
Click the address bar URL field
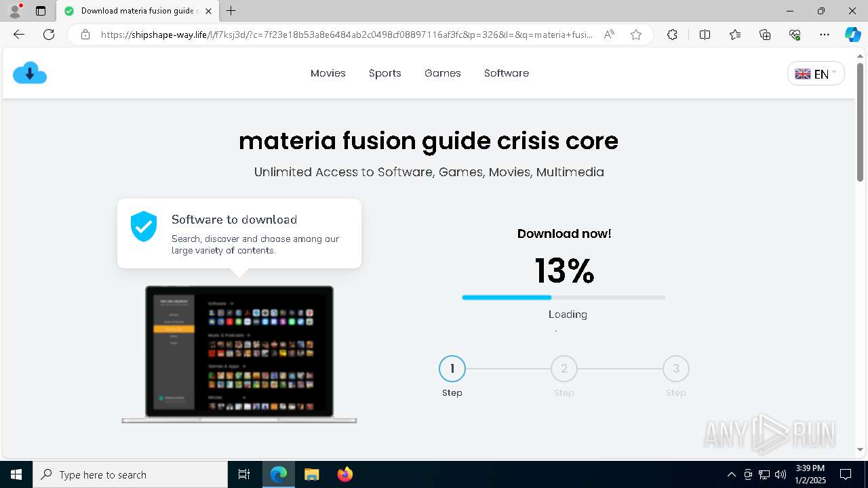click(x=346, y=35)
